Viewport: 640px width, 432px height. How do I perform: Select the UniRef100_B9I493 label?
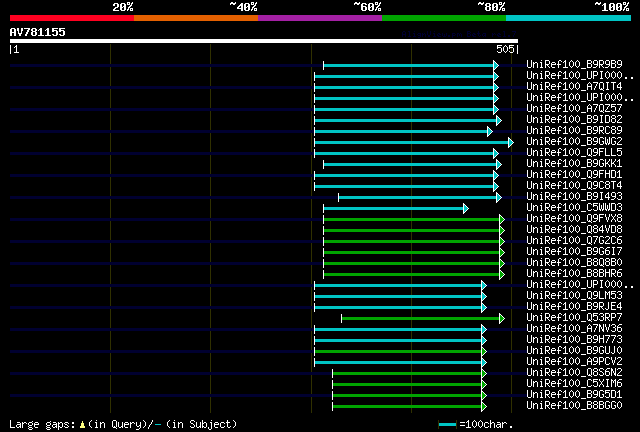tap(574, 196)
